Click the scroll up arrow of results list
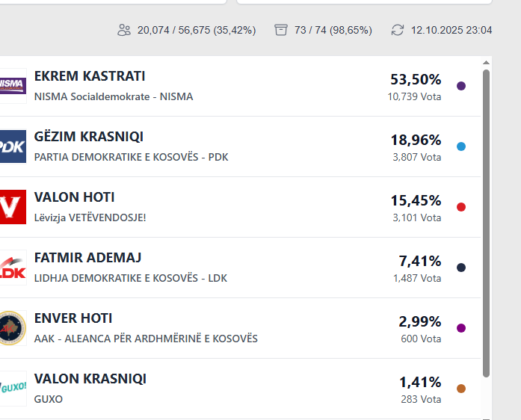The height and width of the screenshot is (420, 521). click(487, 63)
